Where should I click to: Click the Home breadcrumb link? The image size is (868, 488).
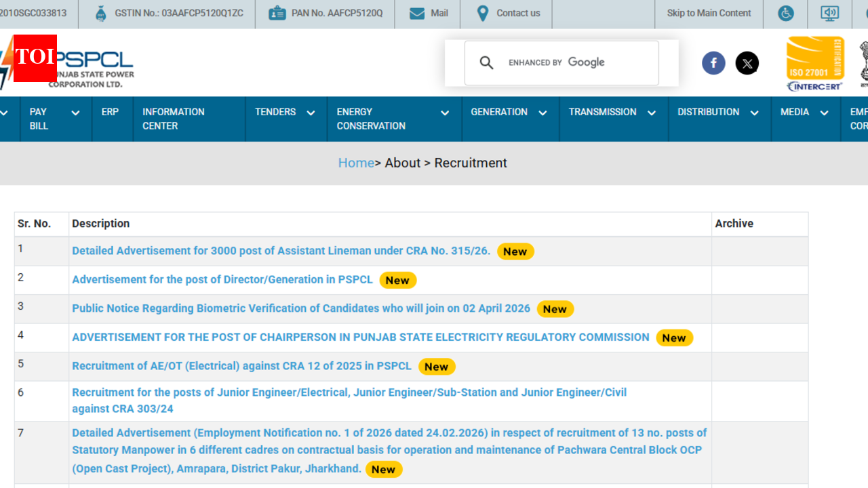(x=356, y=163)
